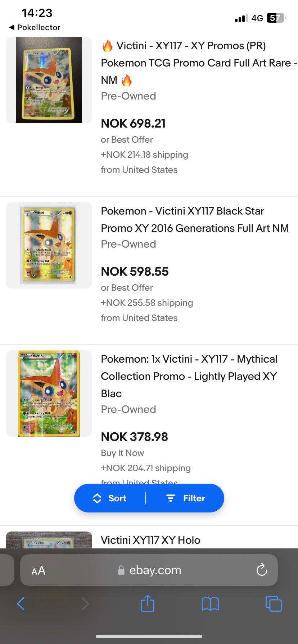
Task: Tap the NOK 598.55 price
Action: tap(135, 272)
